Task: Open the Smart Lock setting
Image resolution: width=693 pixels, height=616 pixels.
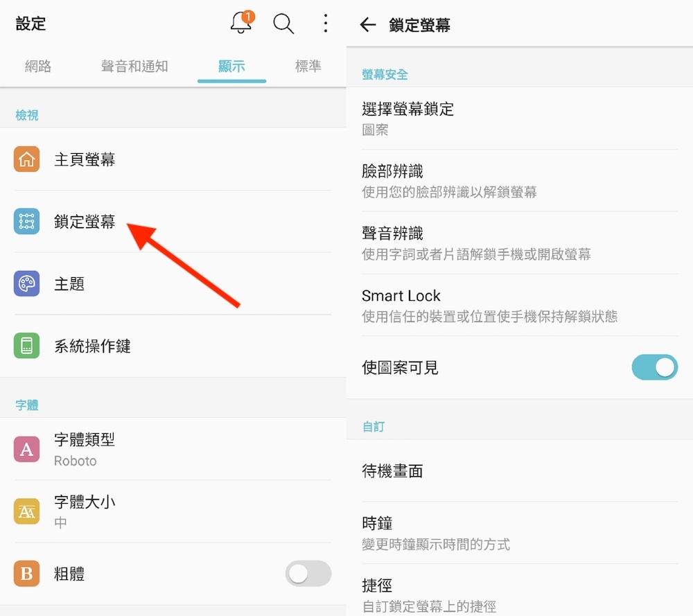Action: click(520, 305)
